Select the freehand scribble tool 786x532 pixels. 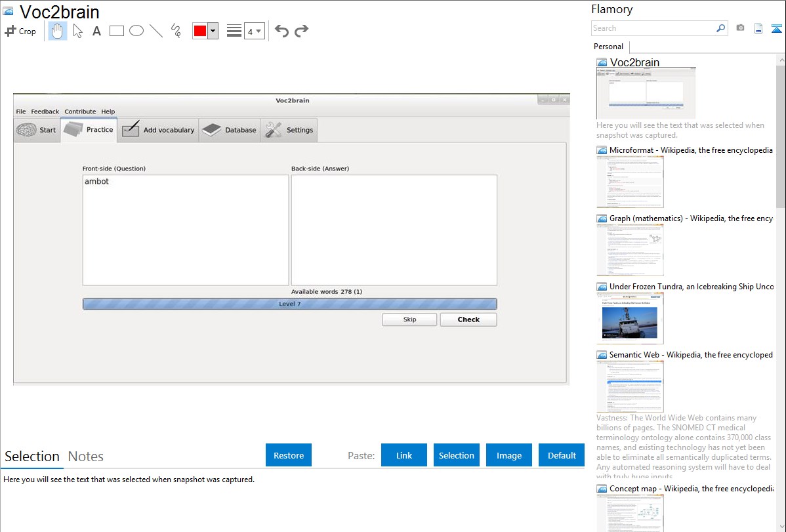[176, 31]
